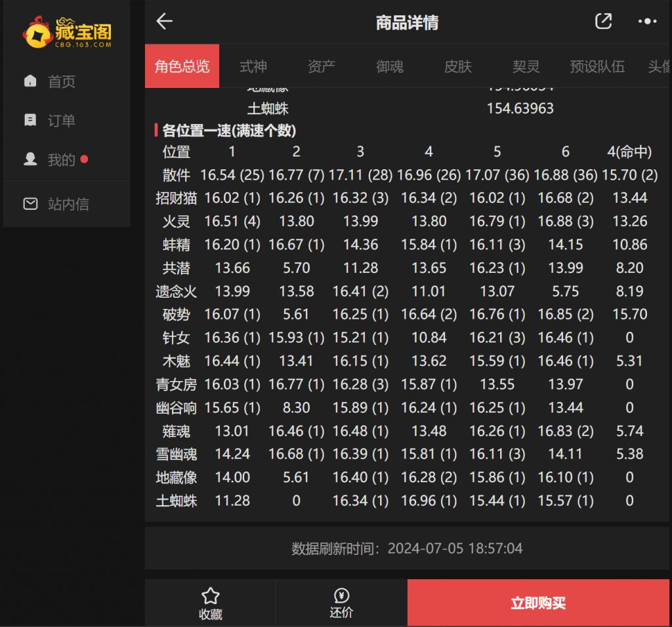Click the 还价 bargain coin icon
This screenshot has height=627, width=672.
point(341,594)
